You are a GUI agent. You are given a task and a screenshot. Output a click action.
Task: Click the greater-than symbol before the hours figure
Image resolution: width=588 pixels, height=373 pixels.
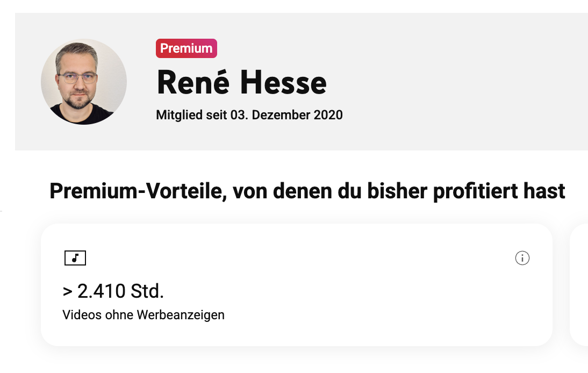click(x=68, y=291)
